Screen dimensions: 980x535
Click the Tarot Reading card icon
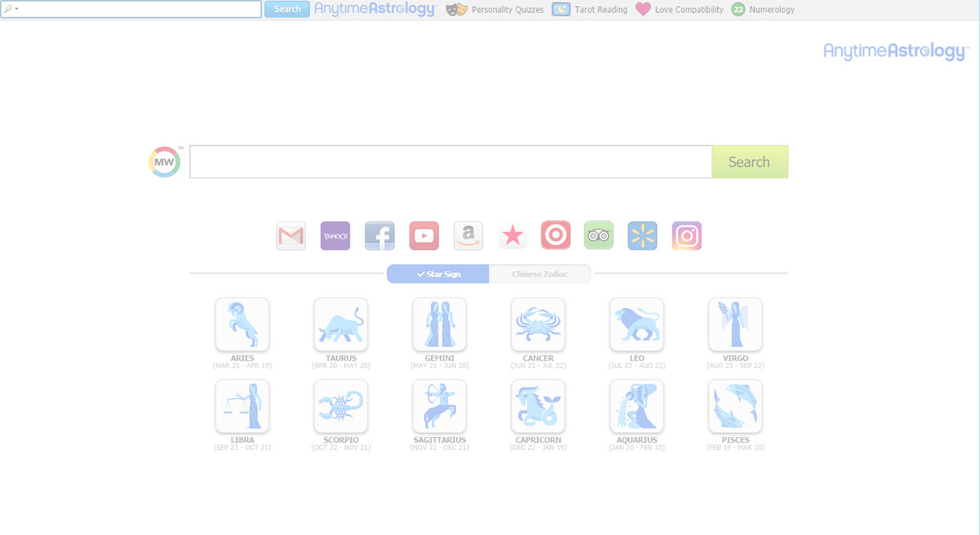pos(562,9)
